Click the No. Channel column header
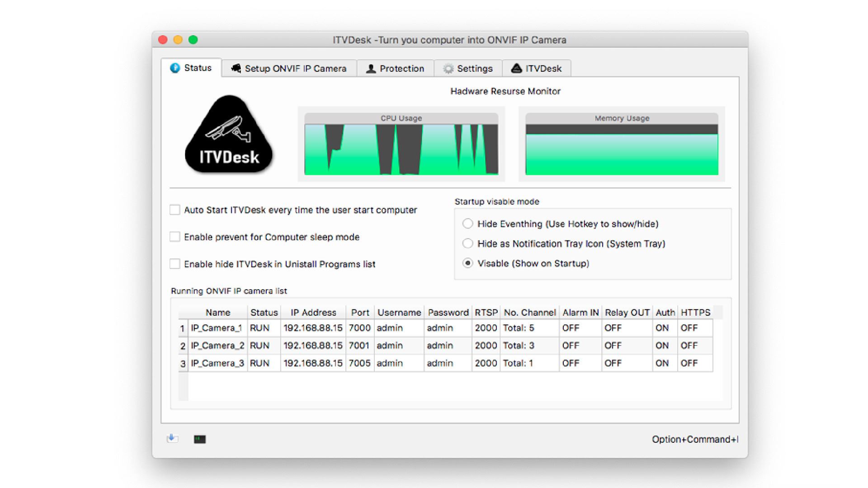The image size is (868, 488). pyautogui.click(x=530, y=312)
